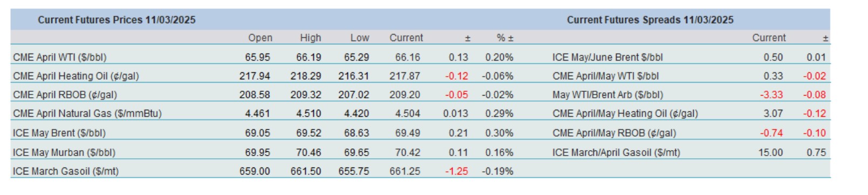
Task: Click ICE March/April Gasoil ($/mt) spread label
Action: click(616, 152)
